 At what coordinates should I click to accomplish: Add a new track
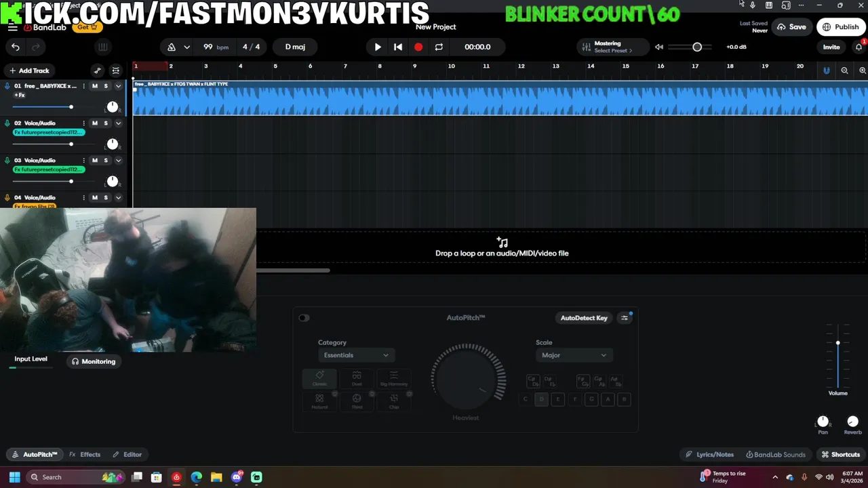click(29, 70)
